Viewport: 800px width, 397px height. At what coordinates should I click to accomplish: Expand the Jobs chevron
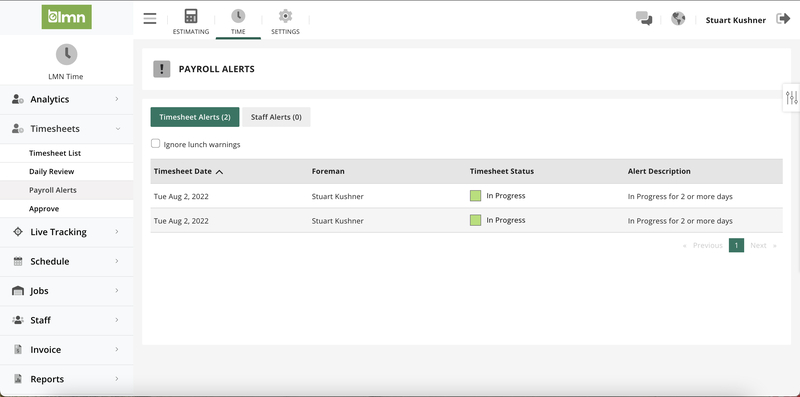click(117, 290)
